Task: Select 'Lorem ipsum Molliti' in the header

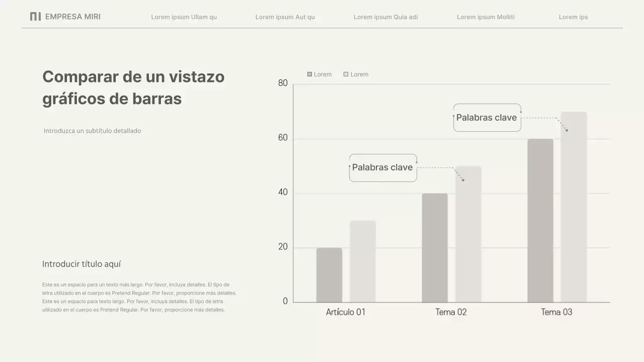Action: 486,17
